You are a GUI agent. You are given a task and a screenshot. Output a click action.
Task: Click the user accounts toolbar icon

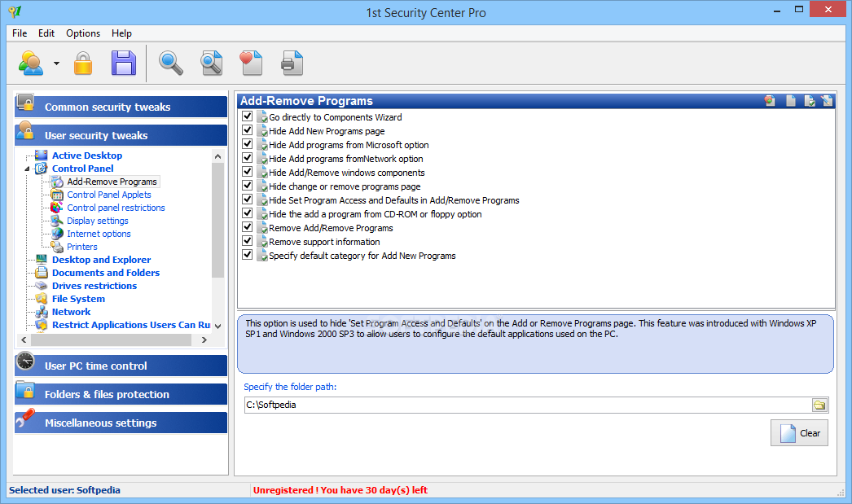pos(31,63)
